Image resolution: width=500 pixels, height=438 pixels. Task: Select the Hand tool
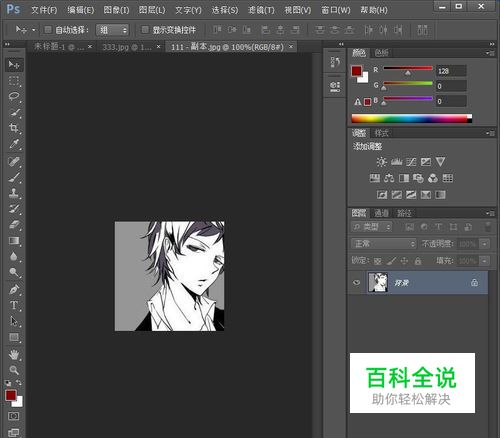[x=14, y=355]
